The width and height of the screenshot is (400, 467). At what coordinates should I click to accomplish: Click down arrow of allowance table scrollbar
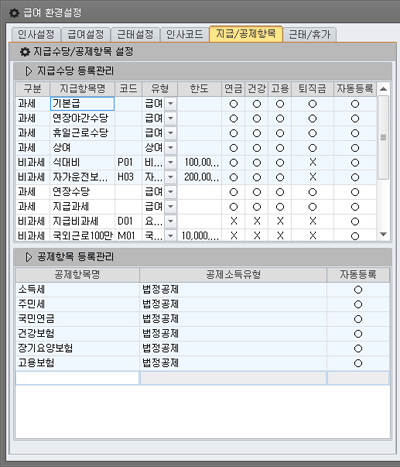click(383, 235)
